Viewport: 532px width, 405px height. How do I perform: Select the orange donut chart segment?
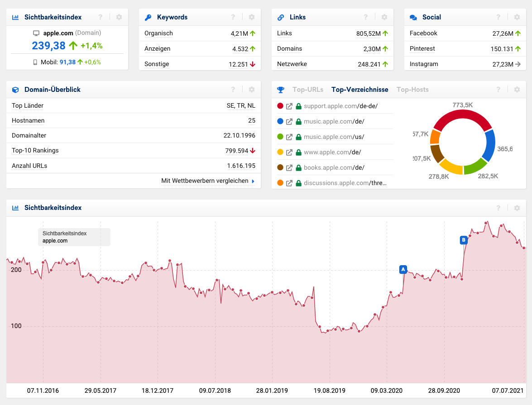pyautogui.click(x=435, y=137)
